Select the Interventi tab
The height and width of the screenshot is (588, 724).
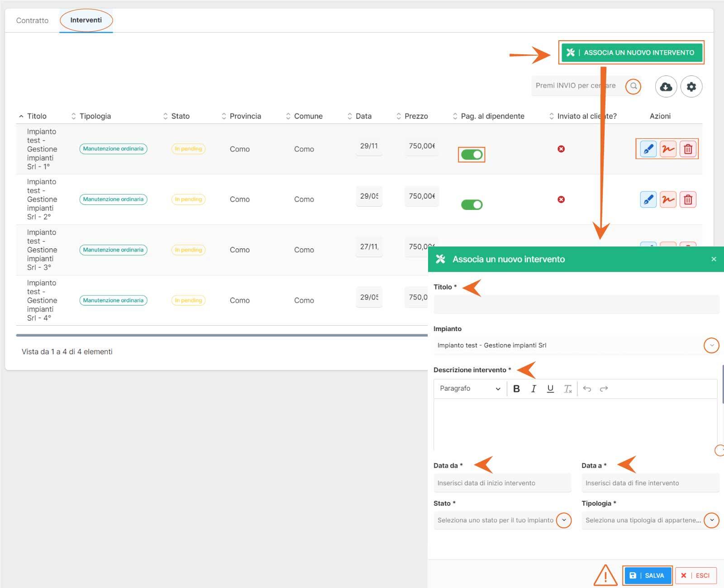(86, 20)
